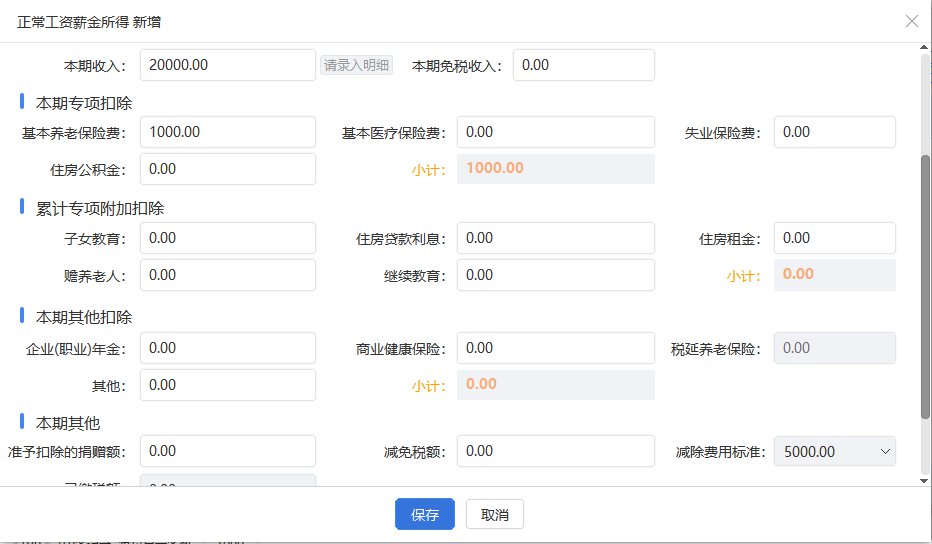932x544 pixels.
Task: Close the 正常工资薪金所得 新增 dialog
Action: (x=911, y=21)
